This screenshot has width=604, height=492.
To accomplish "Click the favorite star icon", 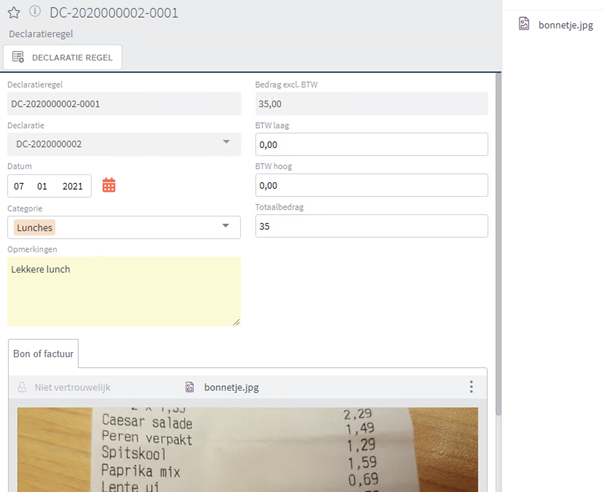I will click(14, 12).
